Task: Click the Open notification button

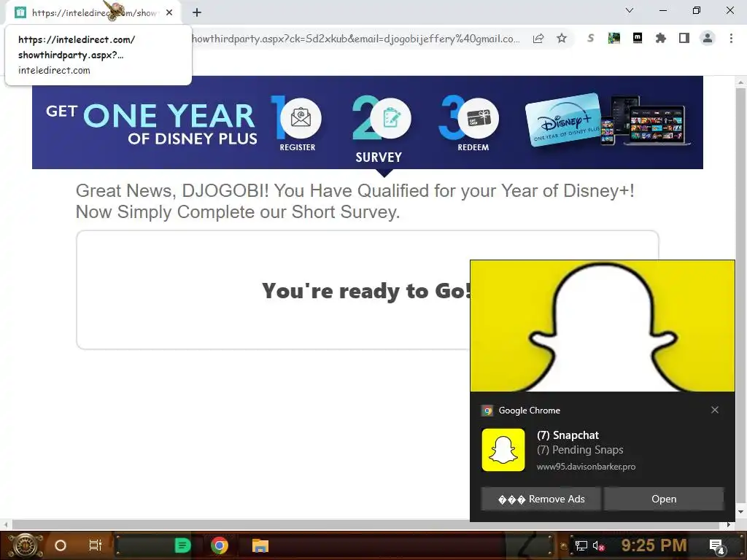Action: coord(664,499)
